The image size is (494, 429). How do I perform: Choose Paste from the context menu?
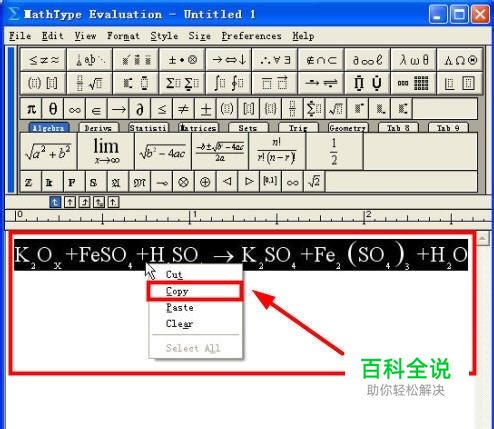coord(195,307)
